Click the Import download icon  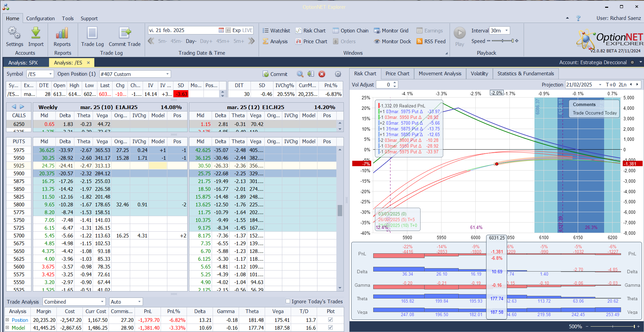tap(36, 33)
